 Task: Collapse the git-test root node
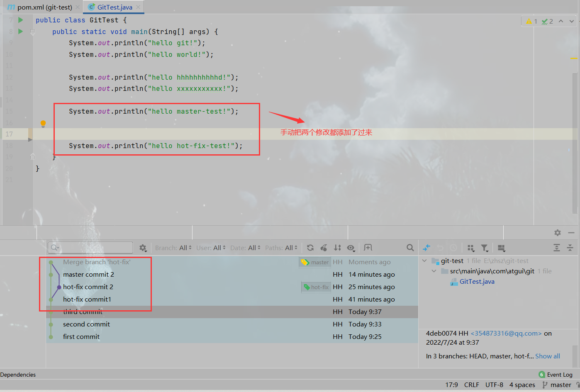pos(424,261)
